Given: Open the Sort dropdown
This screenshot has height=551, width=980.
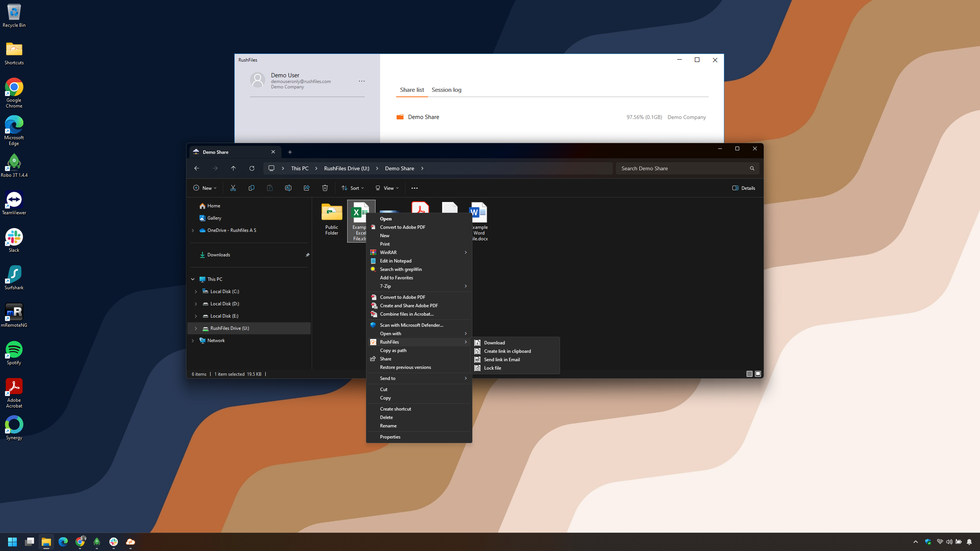Looking at the screenshot, I should pos(353,188).
